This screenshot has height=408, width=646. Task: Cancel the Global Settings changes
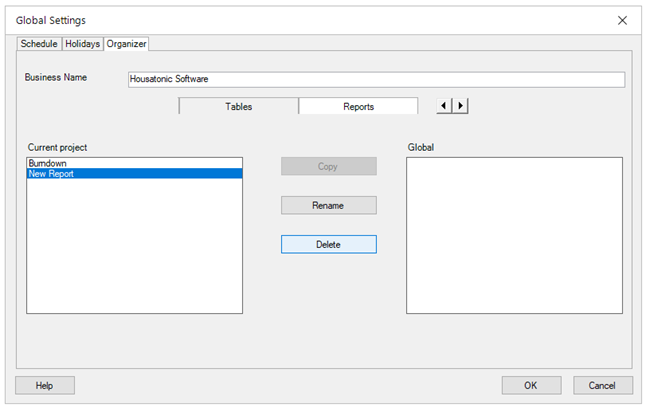point(602,385)
